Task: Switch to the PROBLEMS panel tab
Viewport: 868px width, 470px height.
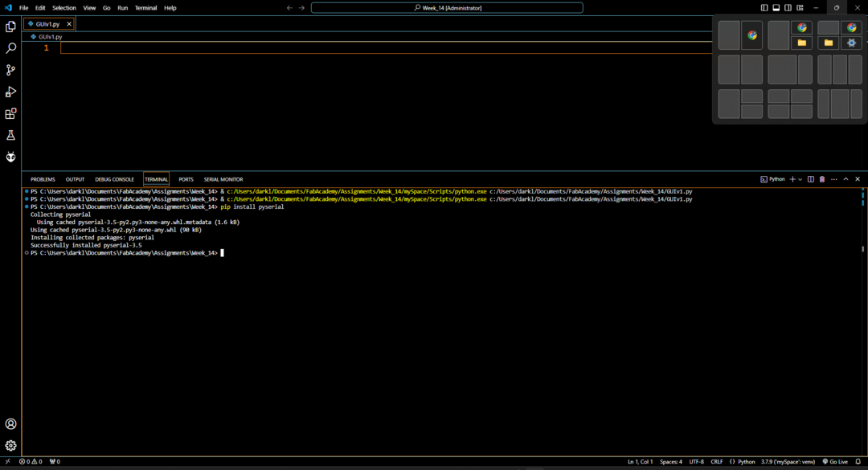Action: pyautogui.click(x=43, y=179)
